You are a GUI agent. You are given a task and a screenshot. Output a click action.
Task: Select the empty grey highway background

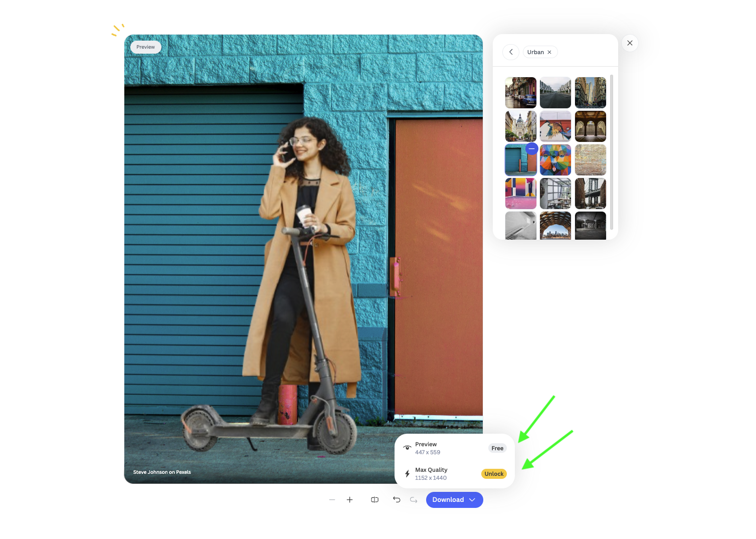tap(555, 93)
